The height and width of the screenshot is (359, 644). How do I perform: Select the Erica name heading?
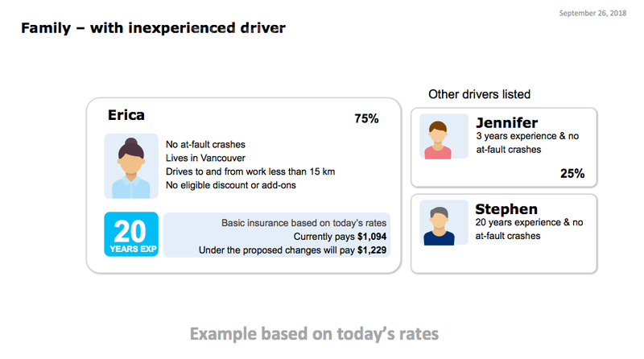pyautogui.click(x=126, y=116)
